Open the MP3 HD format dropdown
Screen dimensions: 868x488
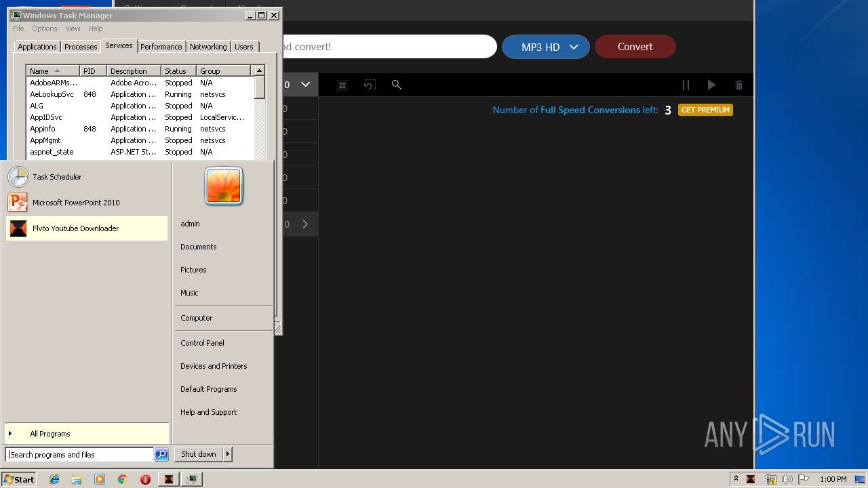coord(546,47)
